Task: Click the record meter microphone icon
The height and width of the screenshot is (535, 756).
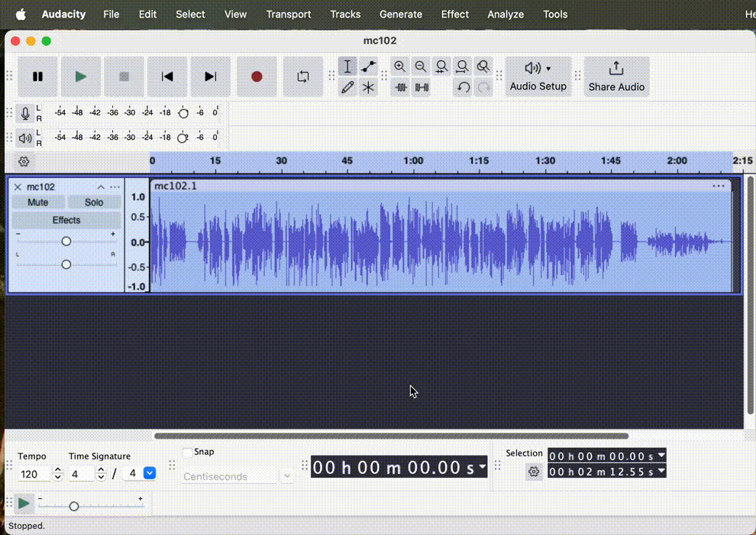Action: 25,113
